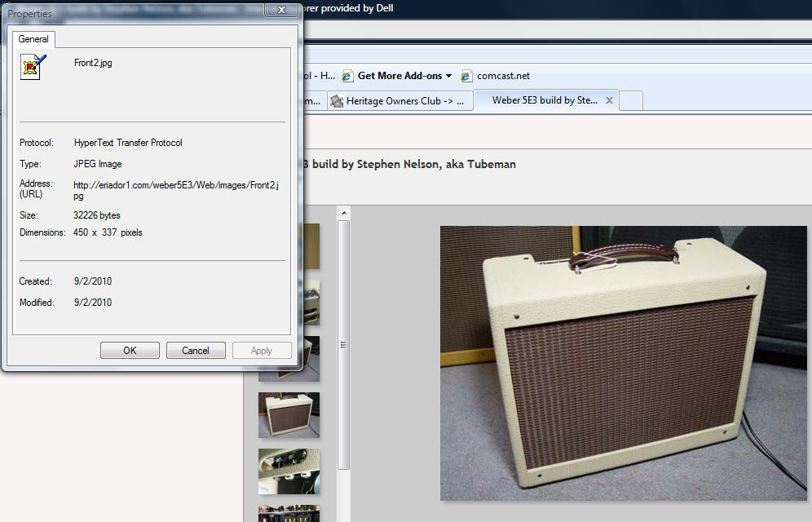This screenshot has width=812, height=522.
Task: Close the Weber 5E3 build tab
Action: point(610,100)
